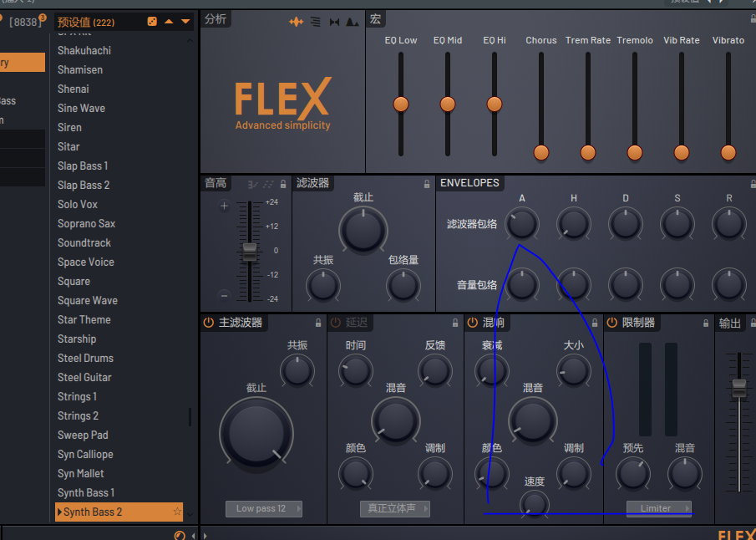Toggle the lock icon in 限制器 panel
Screen dimensions: 756x540
706,323
